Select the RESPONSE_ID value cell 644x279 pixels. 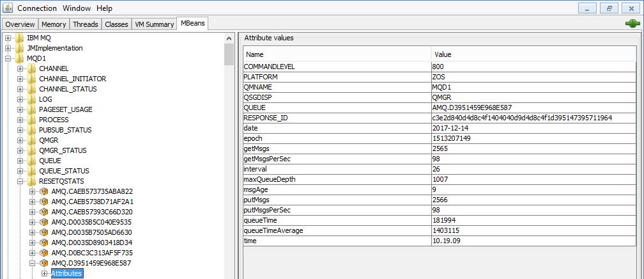(533, 118)
